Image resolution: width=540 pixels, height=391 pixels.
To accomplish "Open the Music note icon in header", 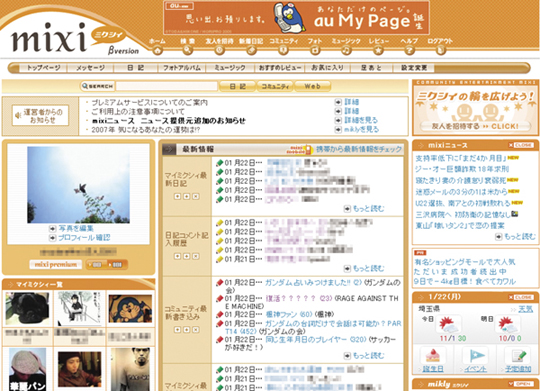I will (x=346, y=50).
